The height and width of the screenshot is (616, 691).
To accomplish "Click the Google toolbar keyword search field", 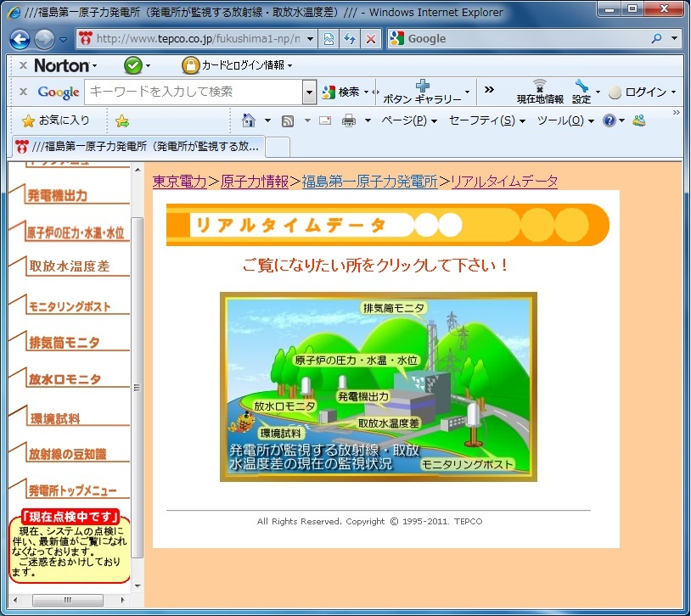I will pyautogui.click(x=194, y=92).
